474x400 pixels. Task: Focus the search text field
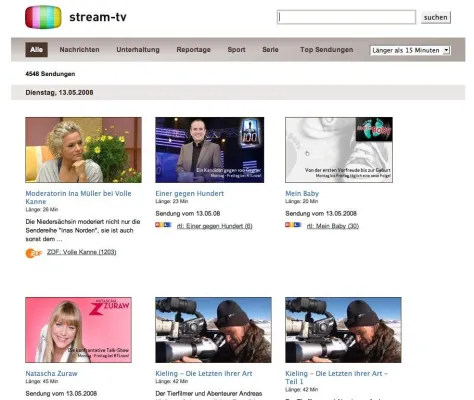pyautogui.click(x=346, y=17)
